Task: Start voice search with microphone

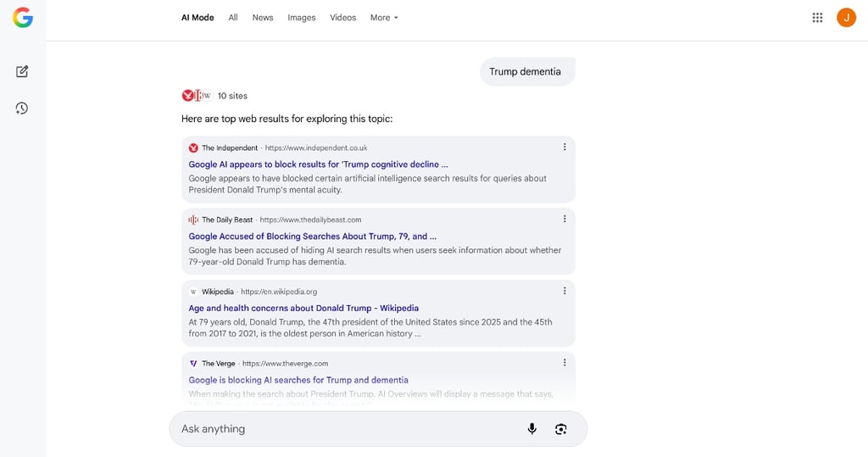Action: click(532, 429)
